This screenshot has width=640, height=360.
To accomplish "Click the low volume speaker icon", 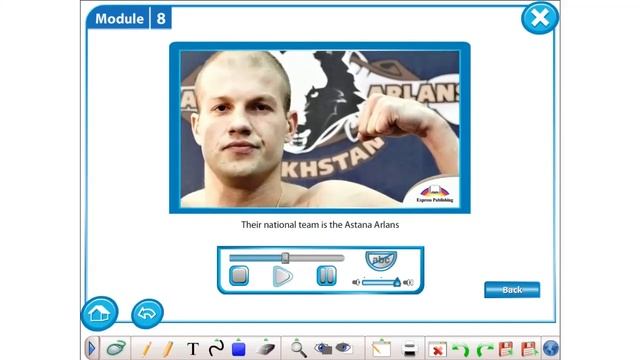I will (x=356, y=282).
